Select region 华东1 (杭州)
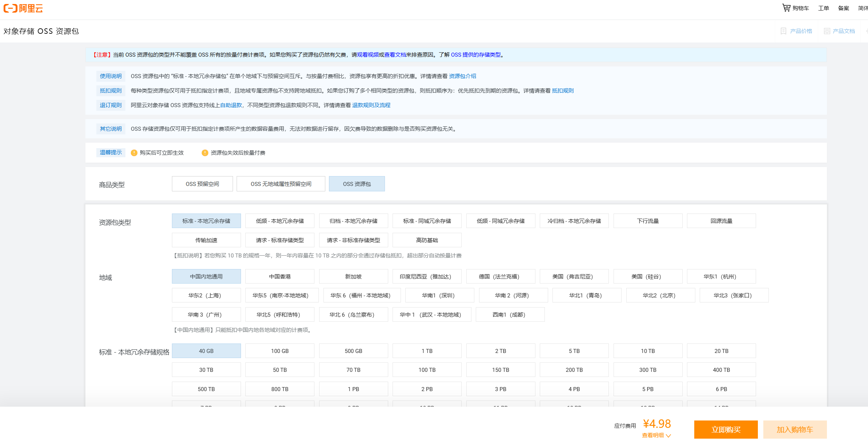Viewport: 868px width, 443px height. pos(722,277)
